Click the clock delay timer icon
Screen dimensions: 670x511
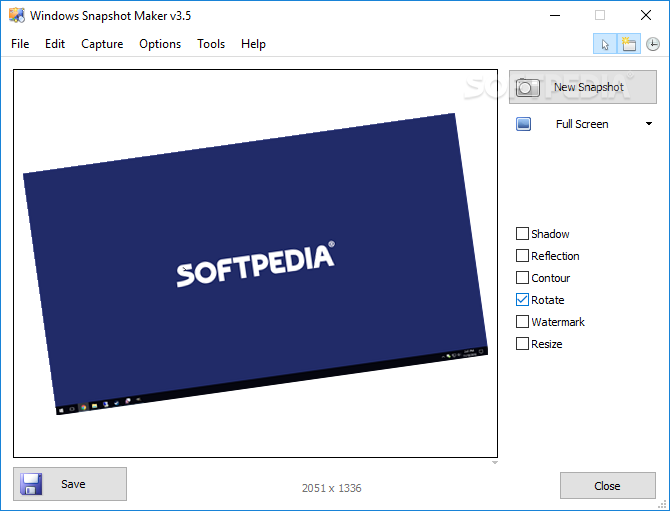point(652,44)
